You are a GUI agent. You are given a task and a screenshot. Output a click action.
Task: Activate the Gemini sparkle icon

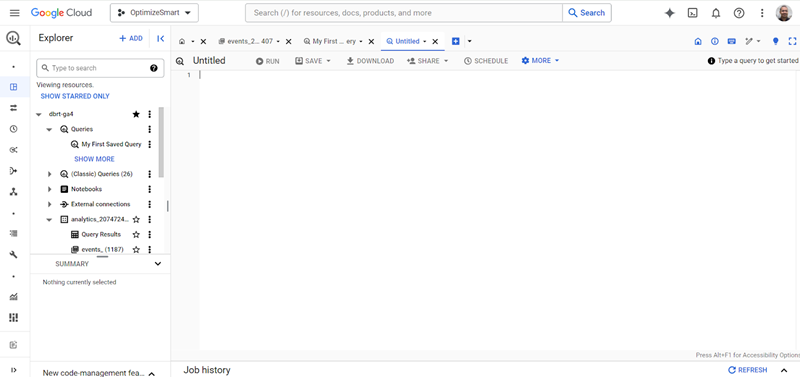click(x=670, y=13)
